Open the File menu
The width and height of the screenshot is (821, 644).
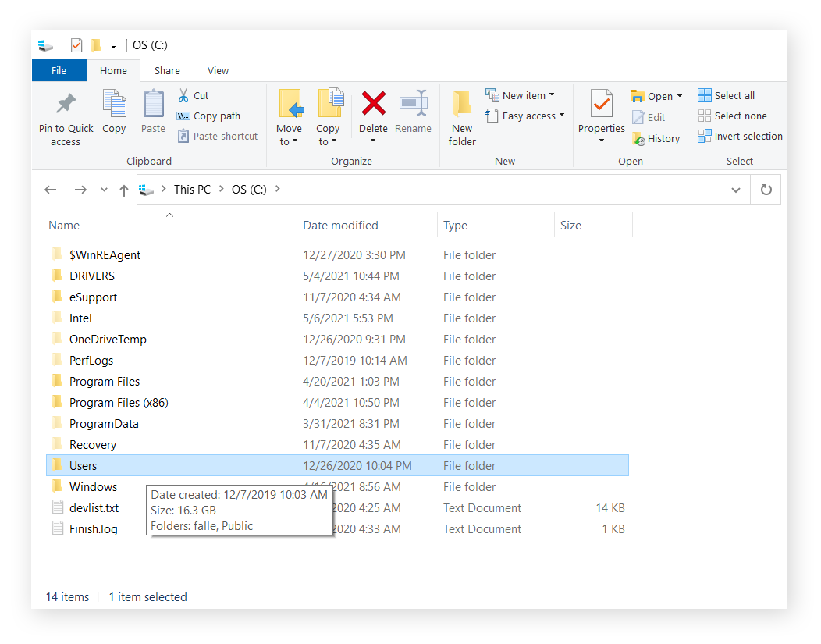pos(59,70)
